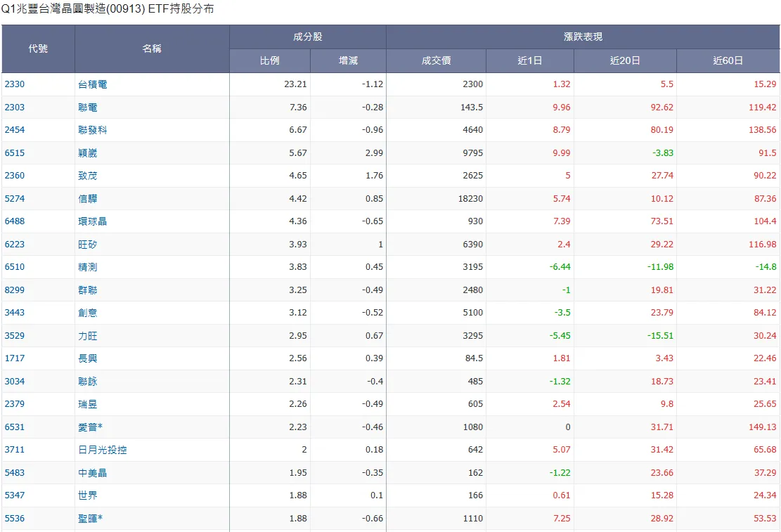Open stock code link 3034
Viewport: 781px width, 532px height.
[15, 381]
